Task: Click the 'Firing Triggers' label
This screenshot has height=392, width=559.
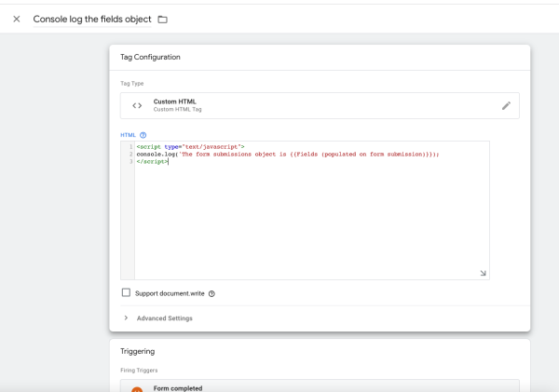Action: pos(139,371)
